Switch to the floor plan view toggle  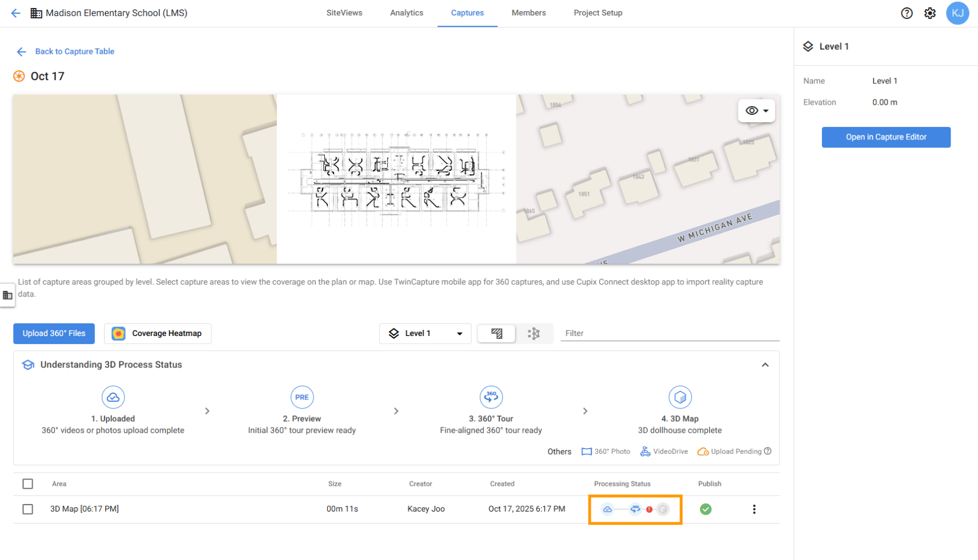click(x=496, y=334)
